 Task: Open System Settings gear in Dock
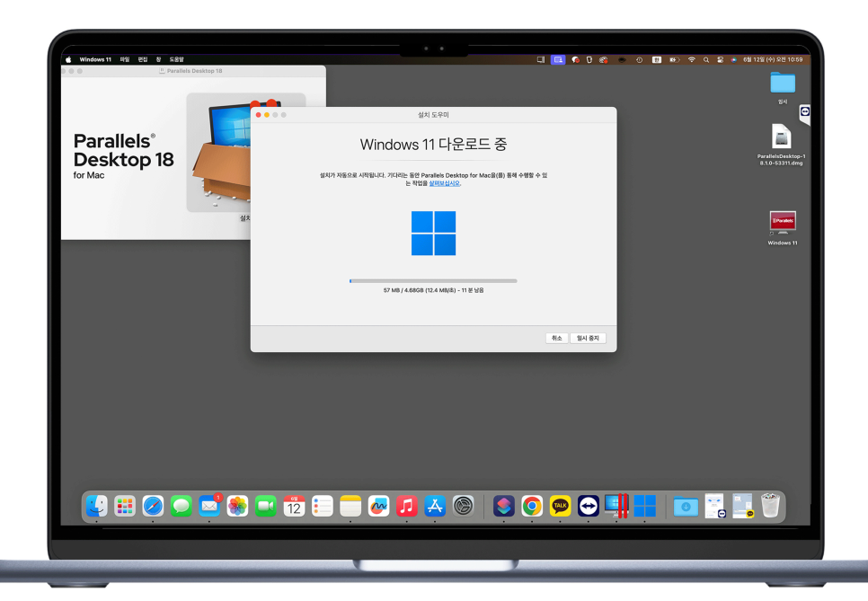(x=464, y=506)
